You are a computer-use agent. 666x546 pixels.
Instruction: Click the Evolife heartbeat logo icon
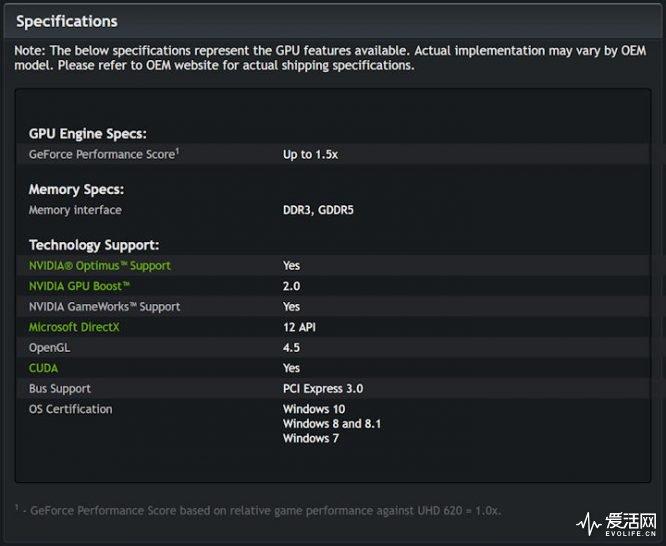(588, 524)
